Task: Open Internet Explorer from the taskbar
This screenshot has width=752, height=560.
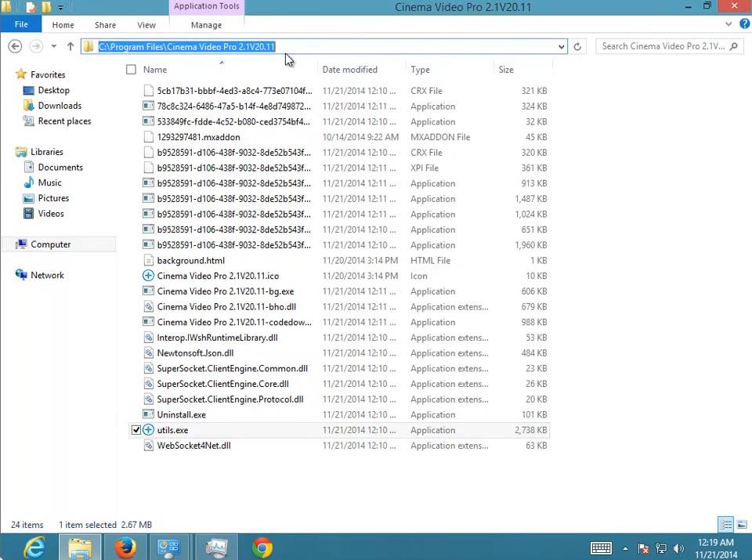Action: [34, 547]
